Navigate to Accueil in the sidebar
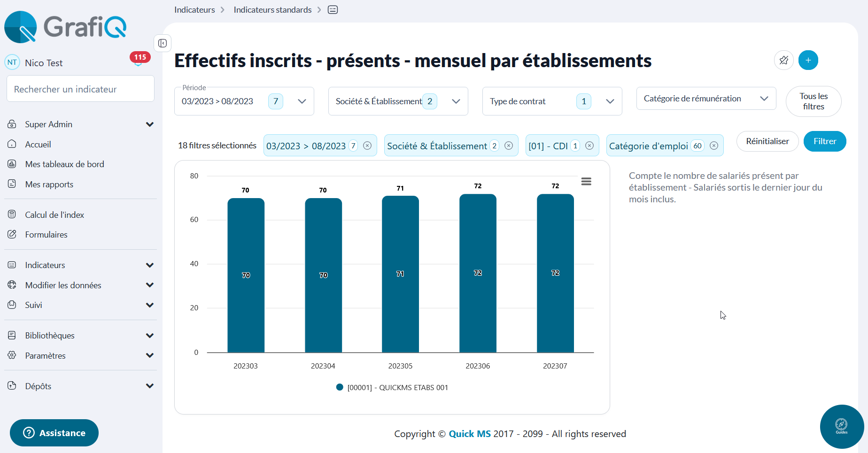 pos(38,144)
